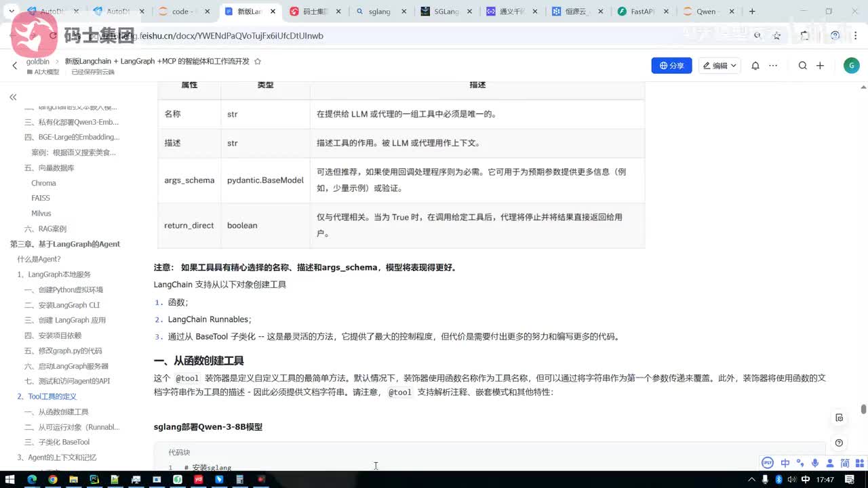Open the notifications bell

(x=755, y=66)
